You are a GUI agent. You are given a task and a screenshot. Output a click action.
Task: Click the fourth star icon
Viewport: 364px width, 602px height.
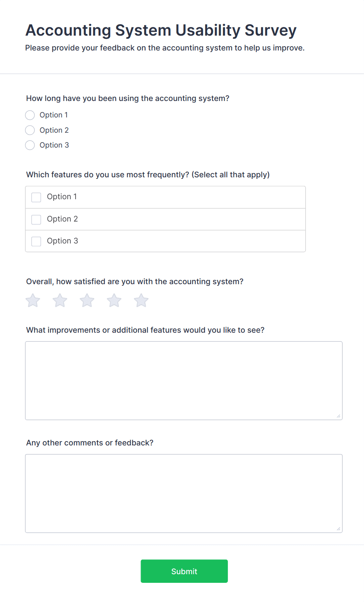pos(114,300)
